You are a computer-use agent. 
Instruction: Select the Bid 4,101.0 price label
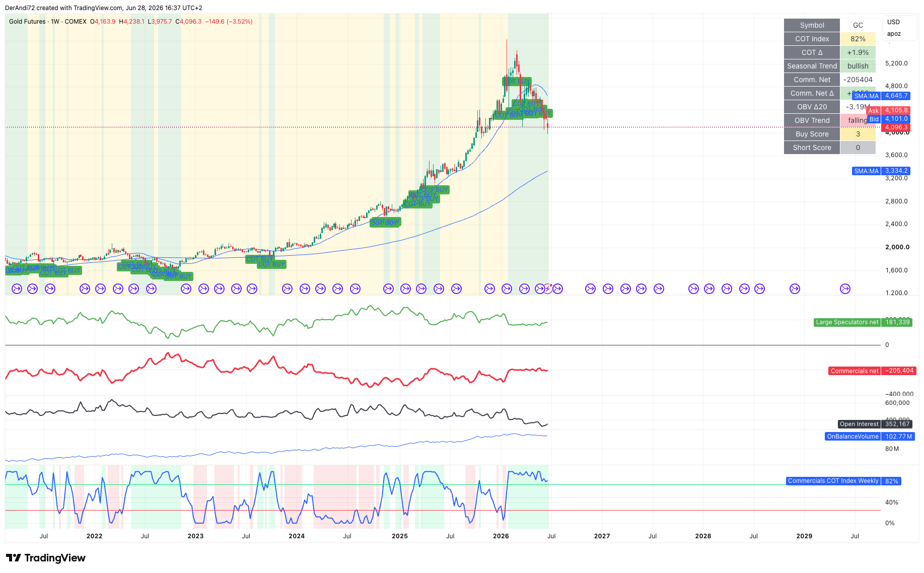889,119
